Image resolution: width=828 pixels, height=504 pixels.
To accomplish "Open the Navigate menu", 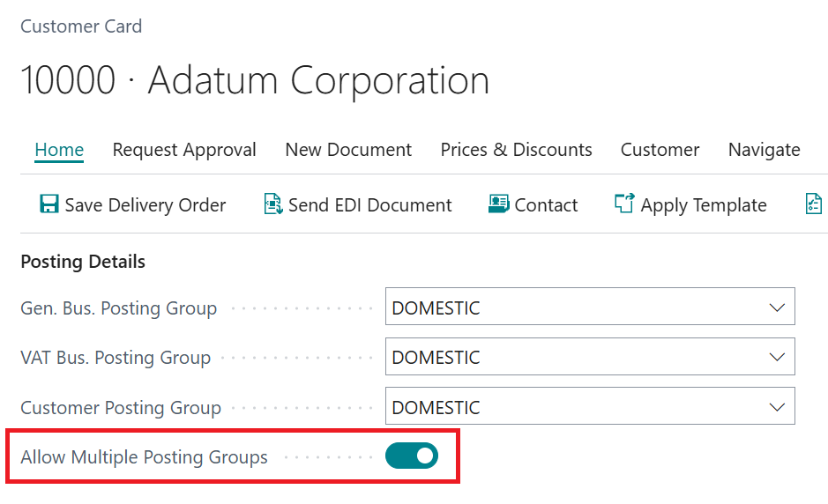I will (x=764, y=150).
